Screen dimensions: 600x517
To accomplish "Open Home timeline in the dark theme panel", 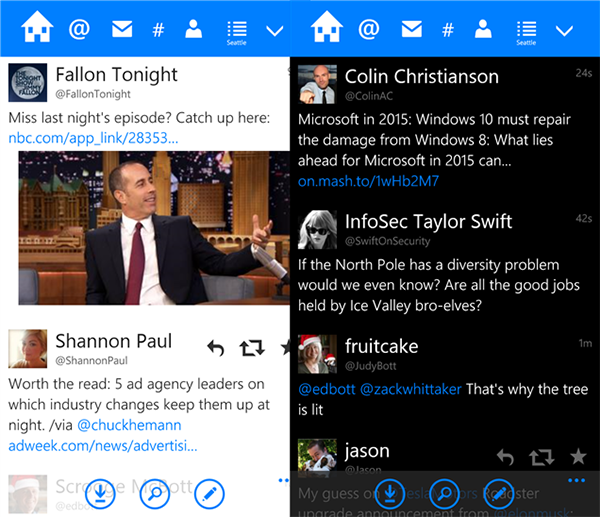I will tap(327, 27).
